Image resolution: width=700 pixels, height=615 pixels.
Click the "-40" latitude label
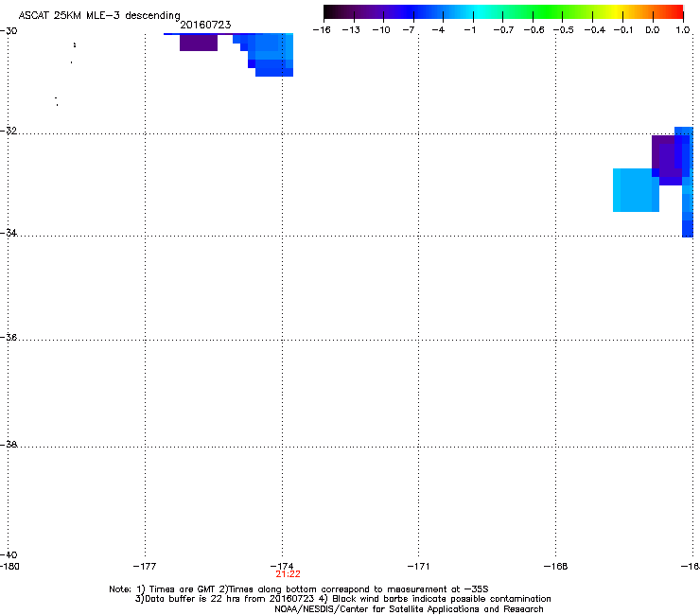(x=9, y=554)
